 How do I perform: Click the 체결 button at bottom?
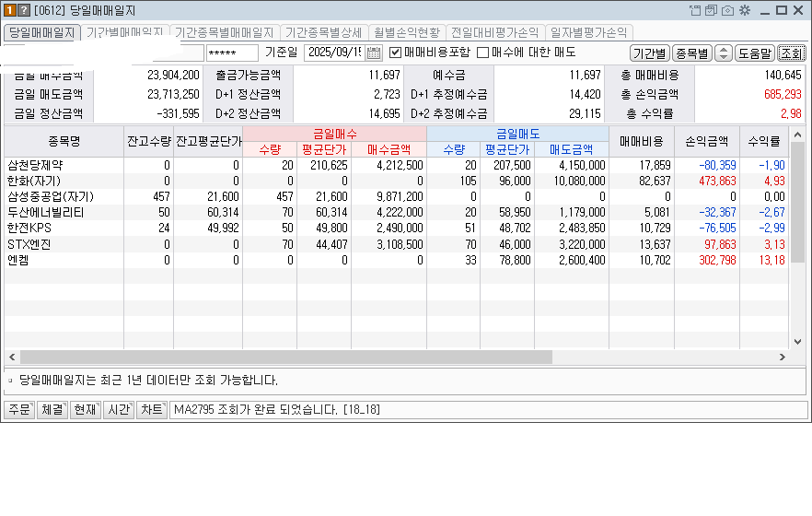[x=52, y=410]
